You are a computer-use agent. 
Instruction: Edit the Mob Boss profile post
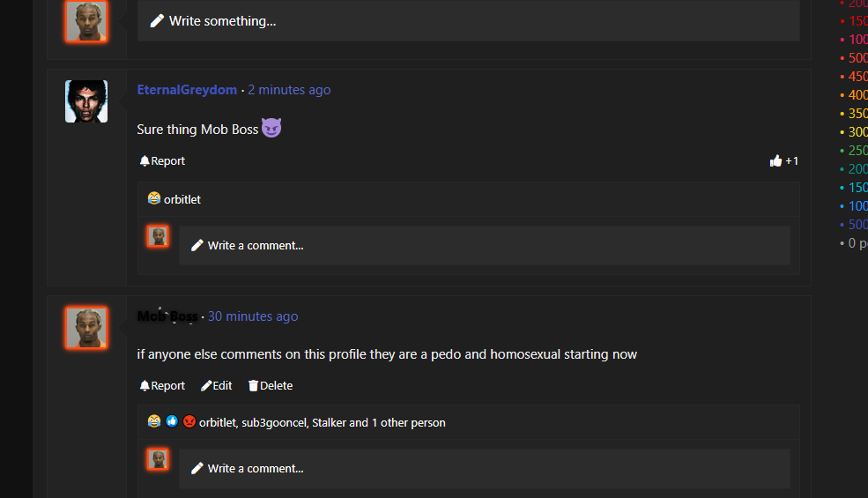pyautogui.click(x=217, y=385)
